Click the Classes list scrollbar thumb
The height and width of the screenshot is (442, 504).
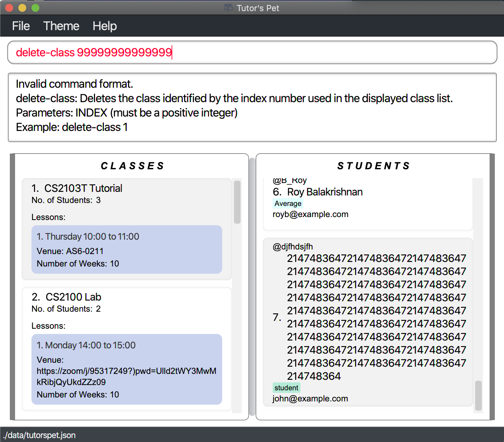tap(237, 202)
